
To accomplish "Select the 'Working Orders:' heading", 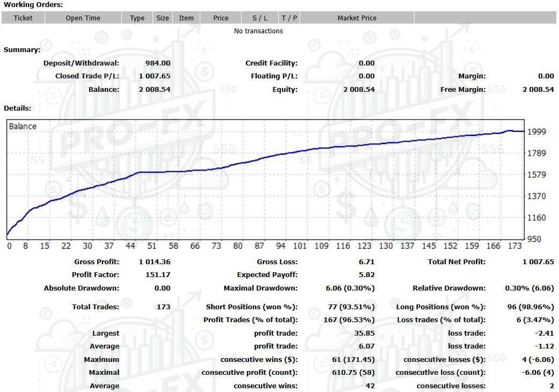I will tap(33, 5).
